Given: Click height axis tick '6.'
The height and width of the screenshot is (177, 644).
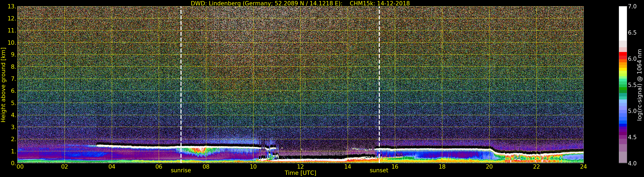Looking at the screenshot, I should 13,91.
